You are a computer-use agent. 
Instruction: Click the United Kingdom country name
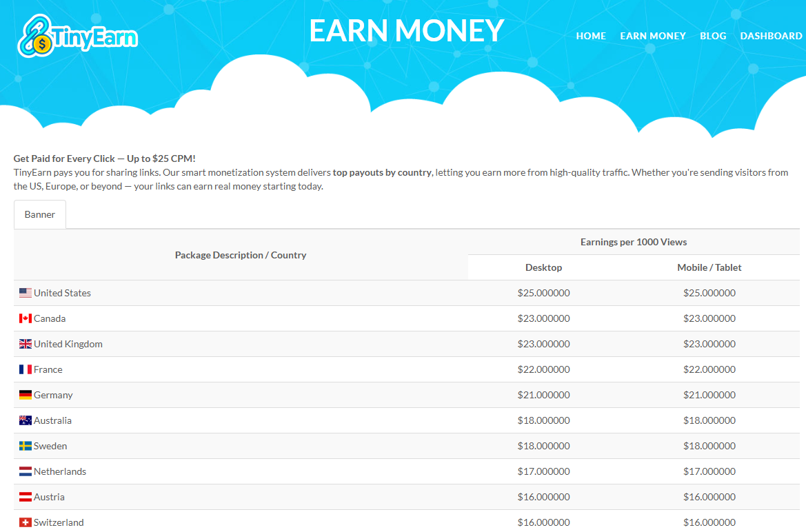pos(68,344)
